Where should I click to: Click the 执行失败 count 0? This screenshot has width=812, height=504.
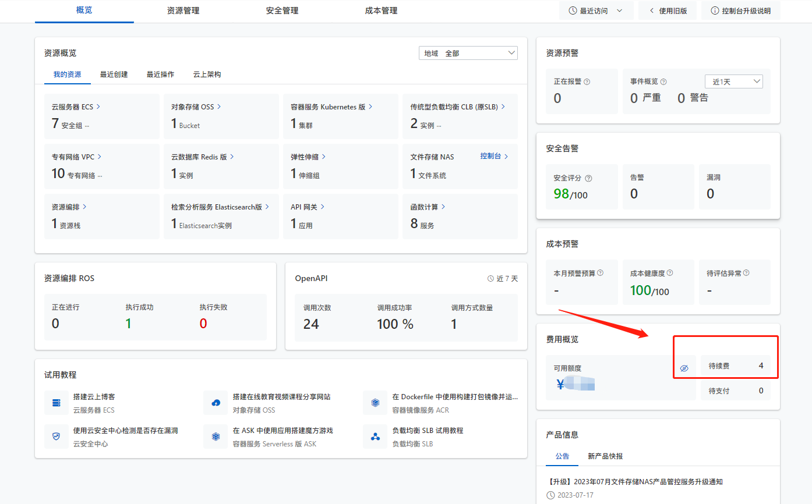(203, 324)
